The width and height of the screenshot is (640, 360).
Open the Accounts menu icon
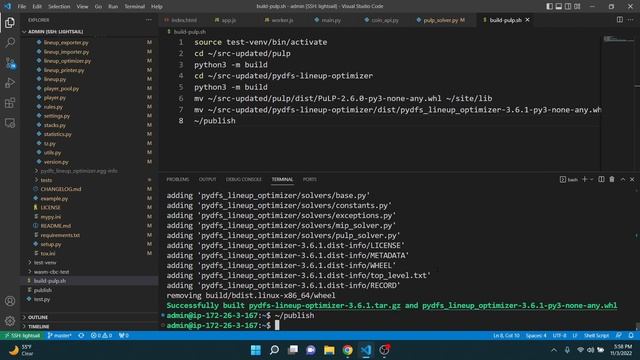tap(10, 301)
